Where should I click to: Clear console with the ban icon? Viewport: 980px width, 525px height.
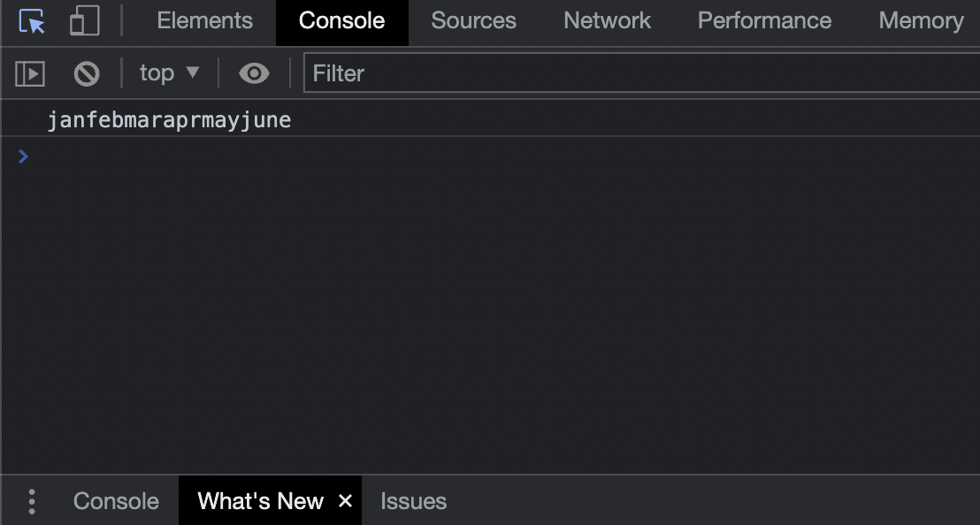[87, 73]
